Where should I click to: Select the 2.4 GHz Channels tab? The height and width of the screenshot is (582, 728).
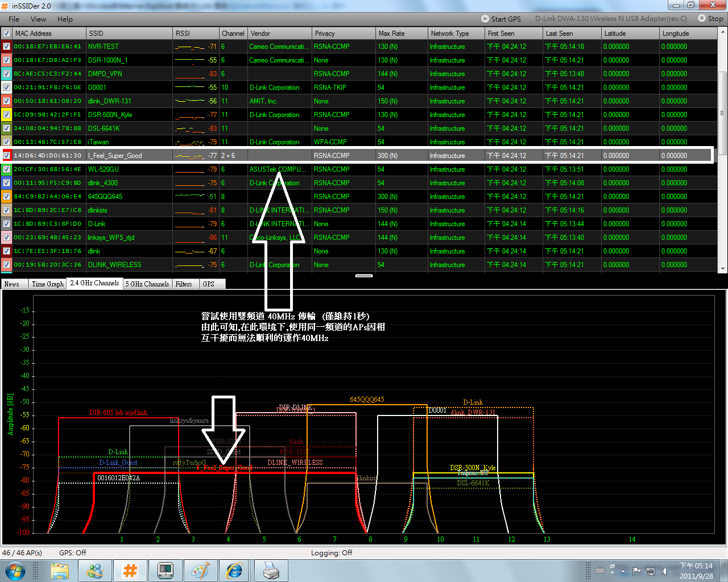pos(94,283)
